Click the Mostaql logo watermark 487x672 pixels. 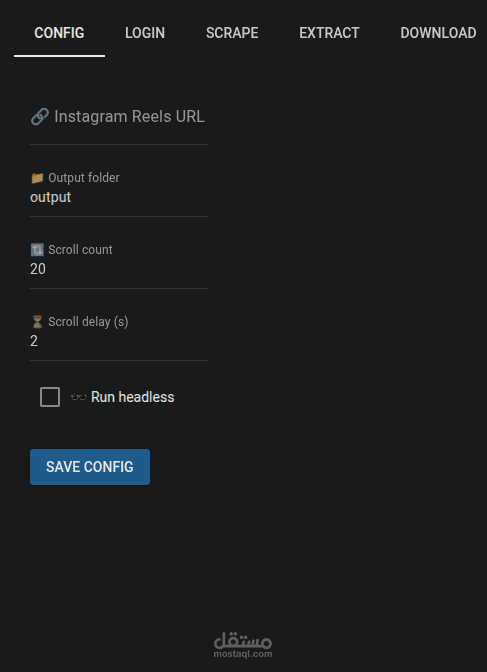point(243,645)
